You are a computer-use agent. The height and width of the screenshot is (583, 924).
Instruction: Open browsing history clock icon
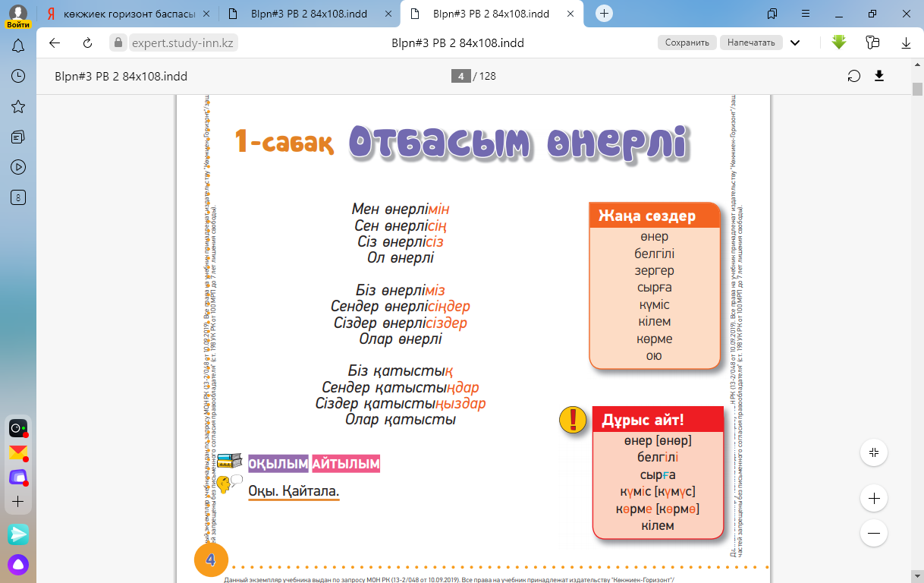18,76
